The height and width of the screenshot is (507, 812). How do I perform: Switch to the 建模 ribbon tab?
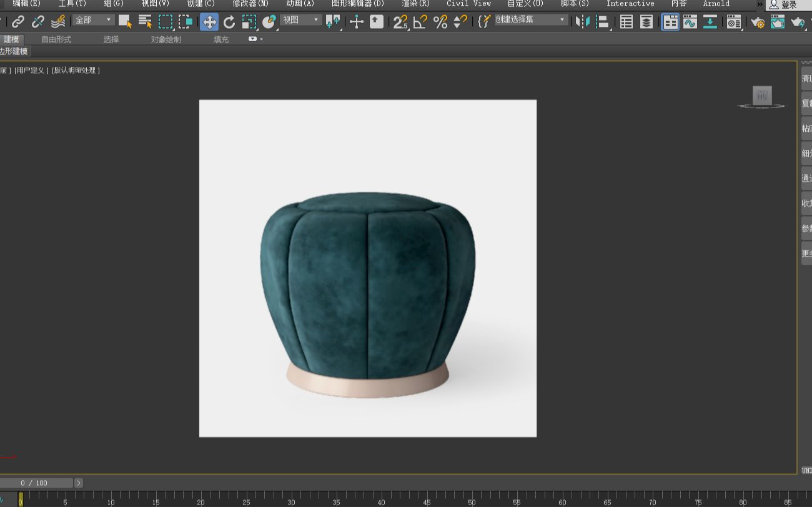[x=11, y=39]
